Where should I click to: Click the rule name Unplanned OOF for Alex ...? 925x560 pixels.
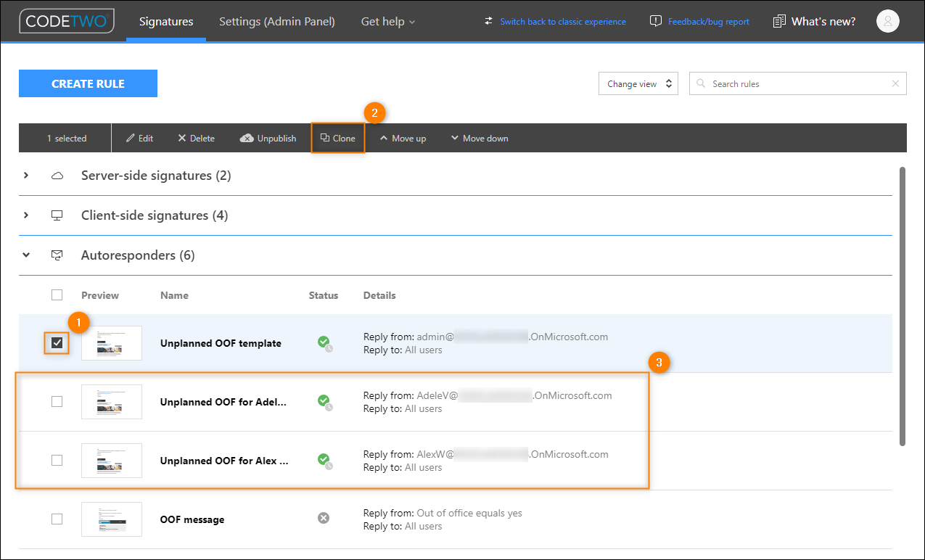[x=224, y=461]
